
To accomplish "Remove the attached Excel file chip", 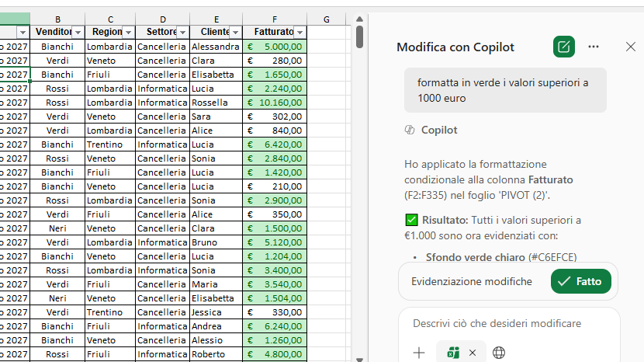I will click(472, 353).
